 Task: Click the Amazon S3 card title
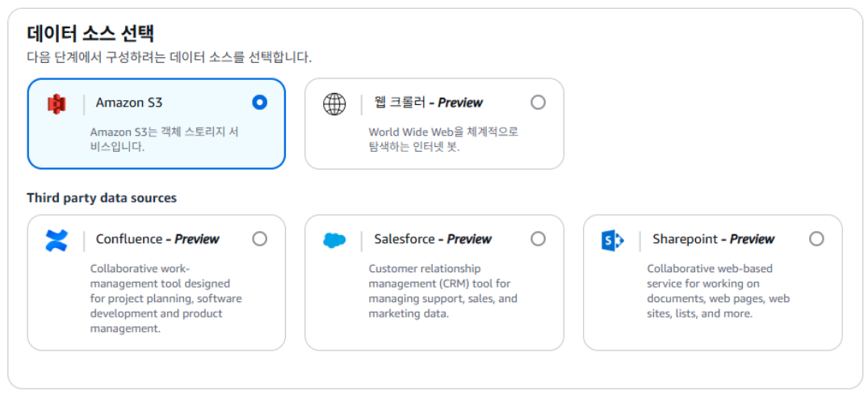point(129,103)
